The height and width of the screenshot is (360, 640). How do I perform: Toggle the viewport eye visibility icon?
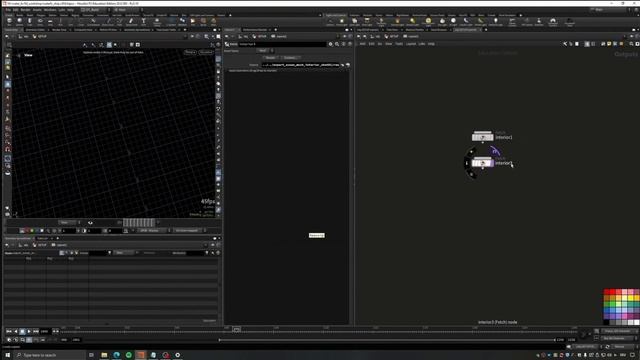pos(90,222)
